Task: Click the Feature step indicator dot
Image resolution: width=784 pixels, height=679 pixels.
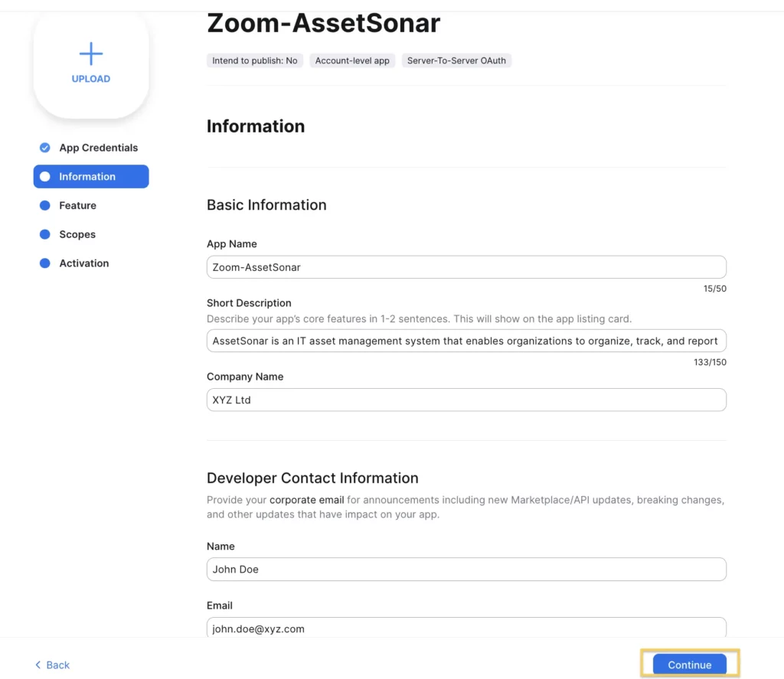Action: 44,205
